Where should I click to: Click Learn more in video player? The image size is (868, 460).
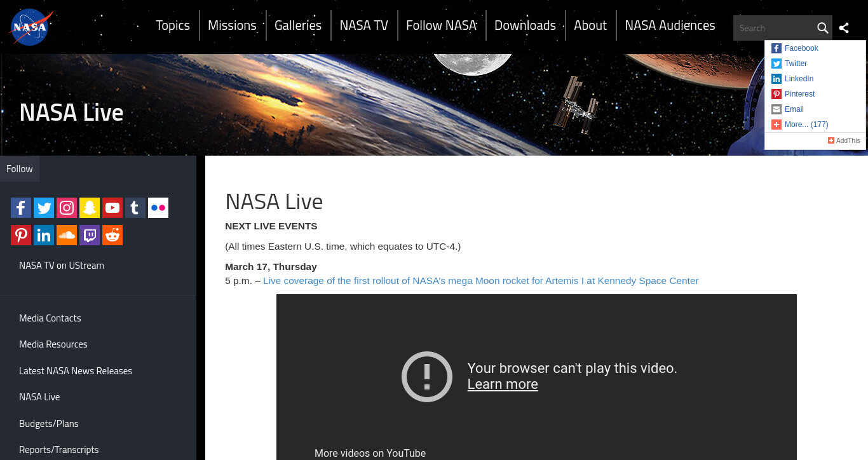(x=503, y=384)
